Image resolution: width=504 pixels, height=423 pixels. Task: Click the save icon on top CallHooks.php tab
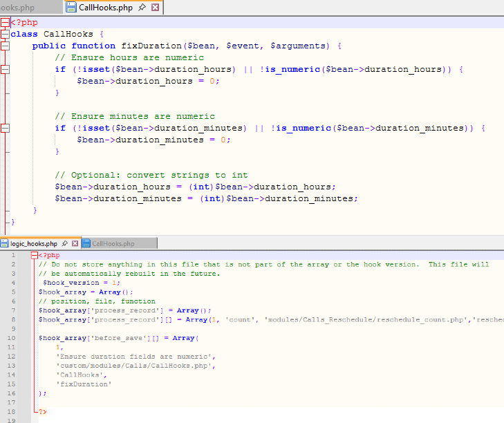pos(71,8)
